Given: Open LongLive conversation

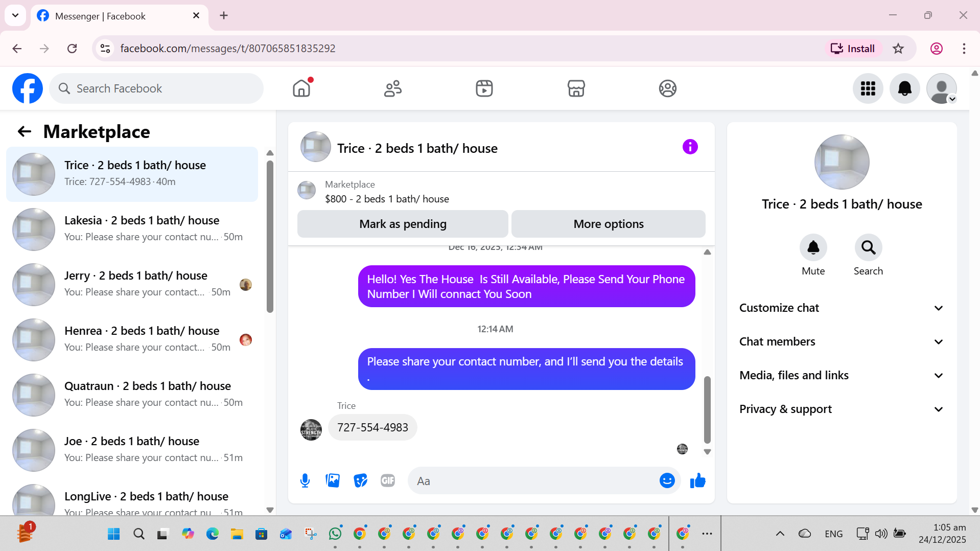Looking at the screenshot, I should (132, 497).
